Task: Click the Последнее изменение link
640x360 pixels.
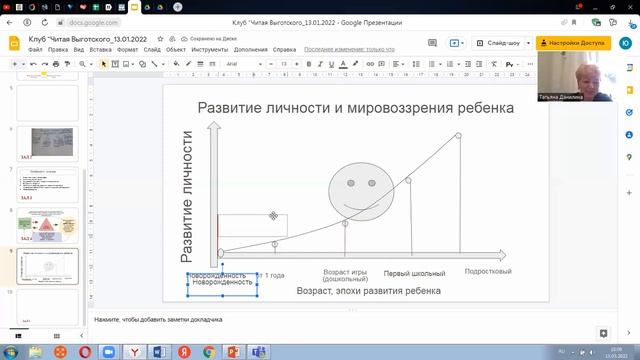Action: pyautogui.click(x=349, y=49)
